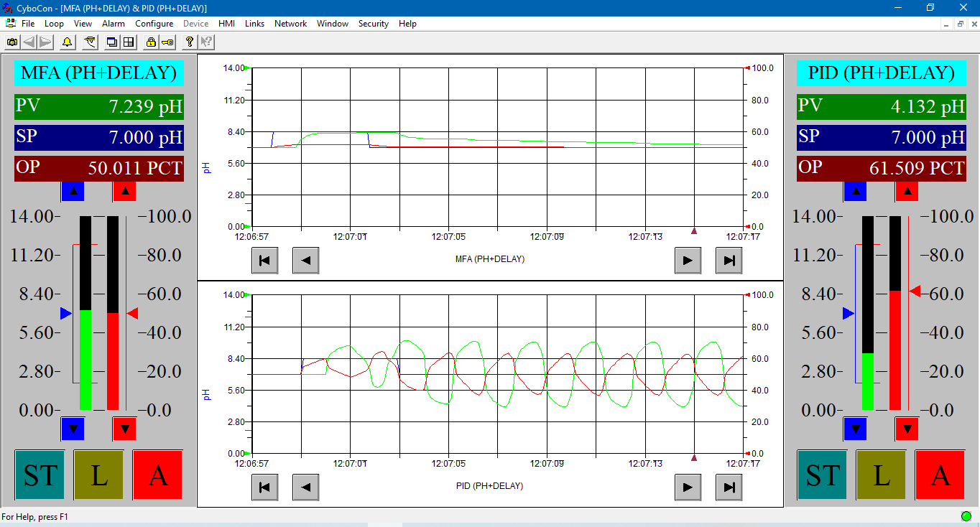Toggle the red A button on PID panel

[940, 475]
